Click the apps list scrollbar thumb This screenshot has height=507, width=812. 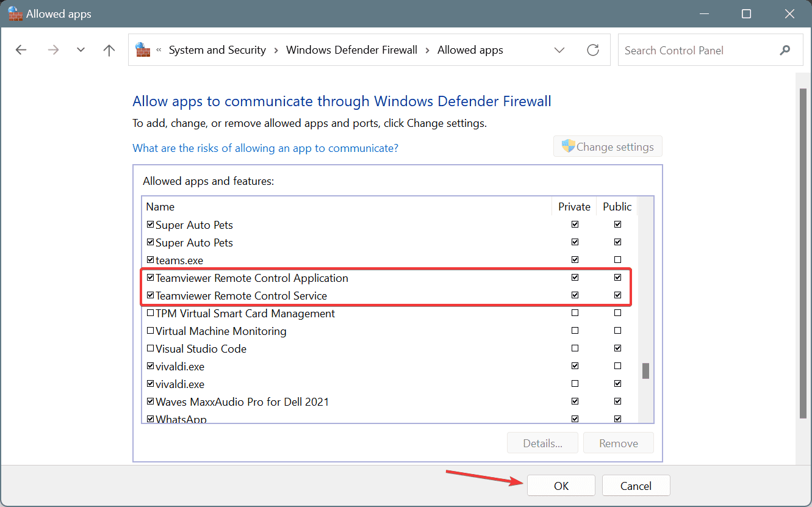point(645,371)
